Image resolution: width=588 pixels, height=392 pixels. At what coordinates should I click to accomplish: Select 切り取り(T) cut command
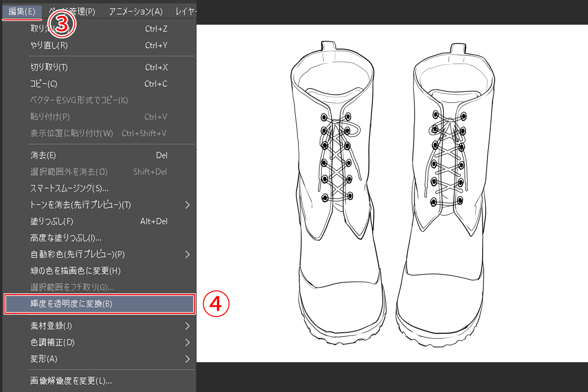tap(49, 67)
